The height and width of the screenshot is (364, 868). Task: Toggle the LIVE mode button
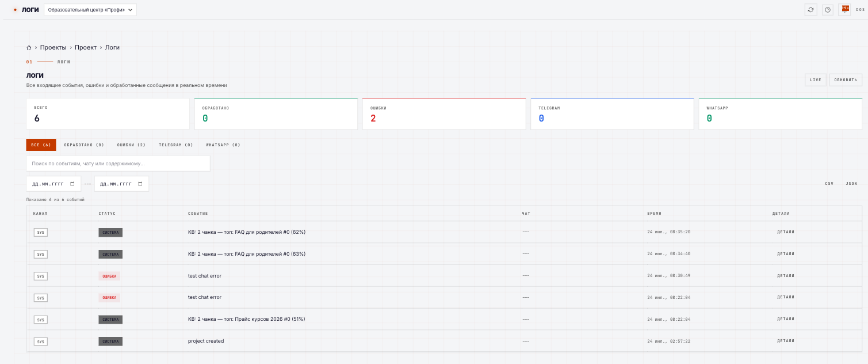point(816,80)
